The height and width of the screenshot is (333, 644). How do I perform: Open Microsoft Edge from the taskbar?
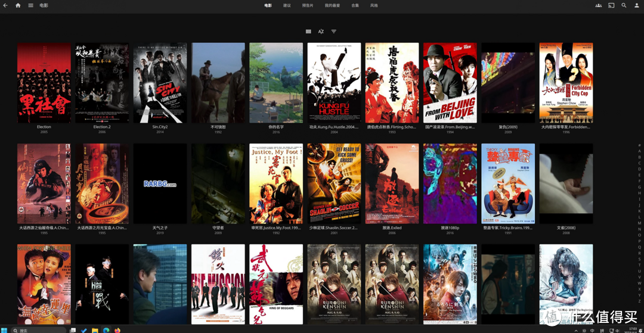(106, 330)
